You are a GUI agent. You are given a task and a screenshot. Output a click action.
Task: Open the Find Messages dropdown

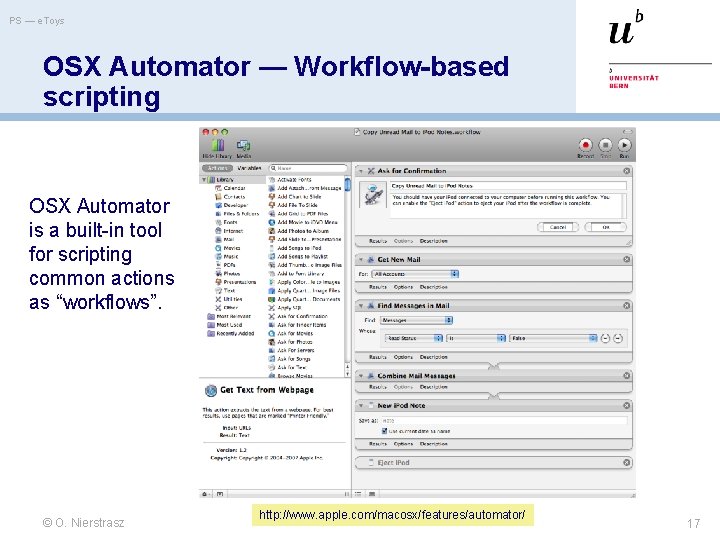coord(416,320)
